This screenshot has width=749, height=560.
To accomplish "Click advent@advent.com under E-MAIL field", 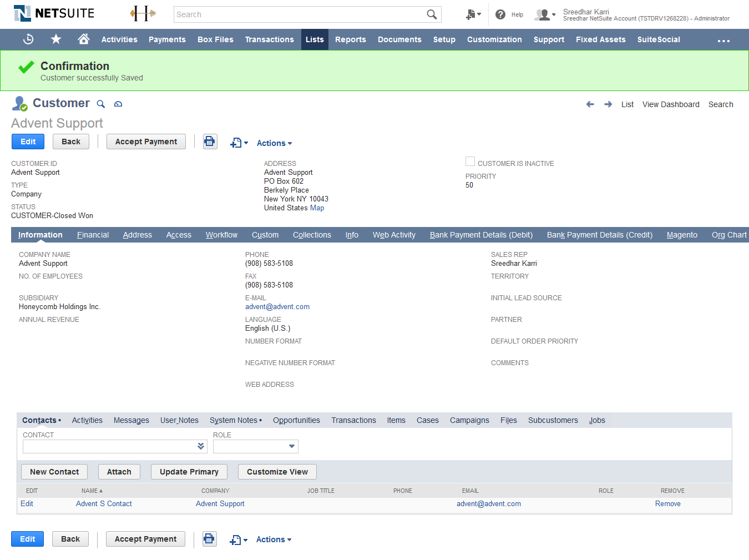I will click(x=277, y=307).
